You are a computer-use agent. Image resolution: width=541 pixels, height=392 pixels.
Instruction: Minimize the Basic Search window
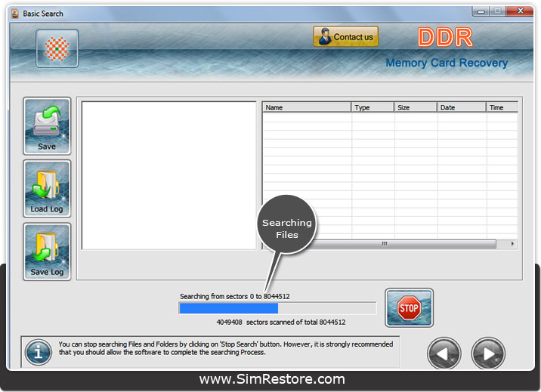coord(481,11)
